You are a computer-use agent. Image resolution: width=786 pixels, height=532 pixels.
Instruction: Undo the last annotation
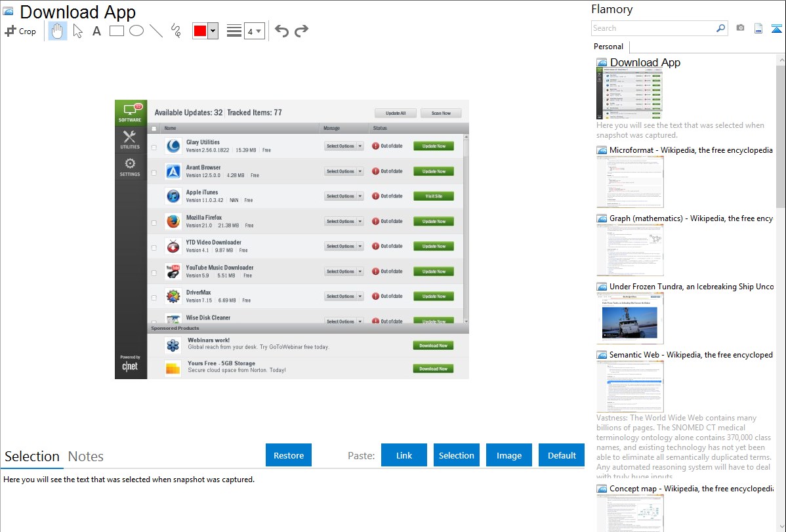pyautogui.click(x=281, y=31)
